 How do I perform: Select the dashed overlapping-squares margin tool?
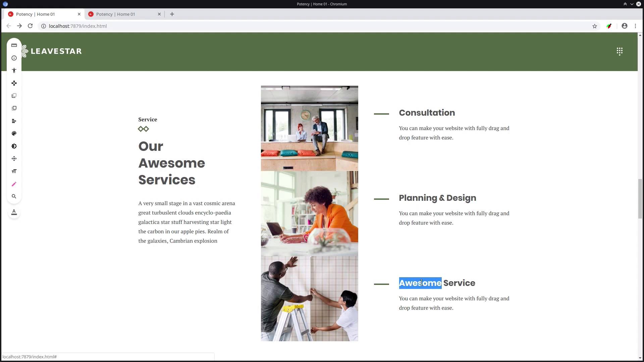pyautogui.click(x=14, y=96)
